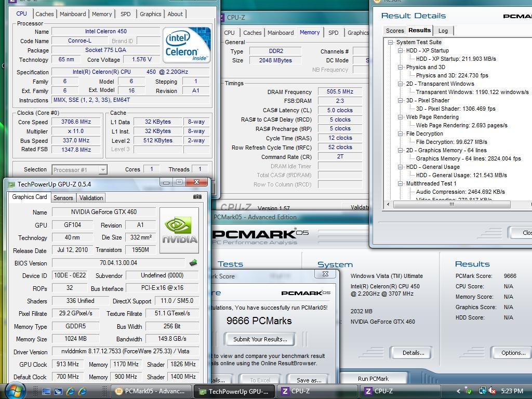Collapse Web Page Rendering node
The image size is (532, 399).
click(x=401, y=117)
